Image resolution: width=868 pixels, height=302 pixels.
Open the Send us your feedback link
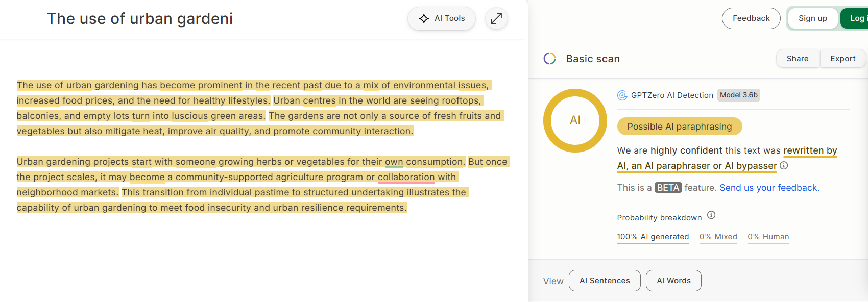(x=769, y=188)
